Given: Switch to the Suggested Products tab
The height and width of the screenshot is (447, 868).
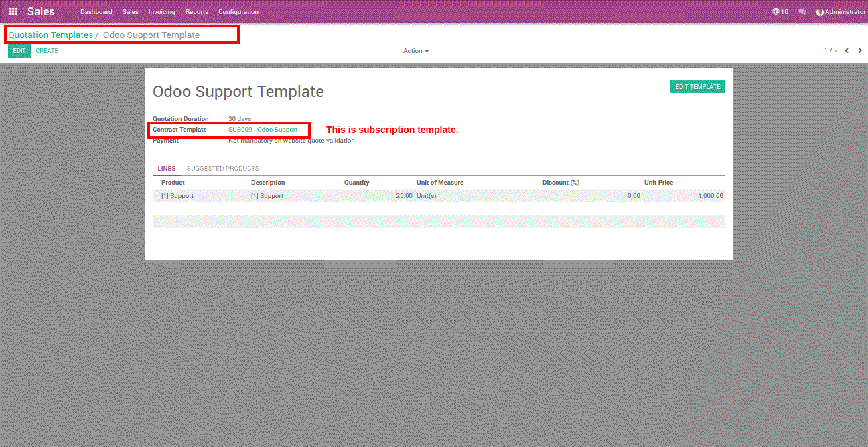Looking at the screenshot, I should (x=223, y=169).
